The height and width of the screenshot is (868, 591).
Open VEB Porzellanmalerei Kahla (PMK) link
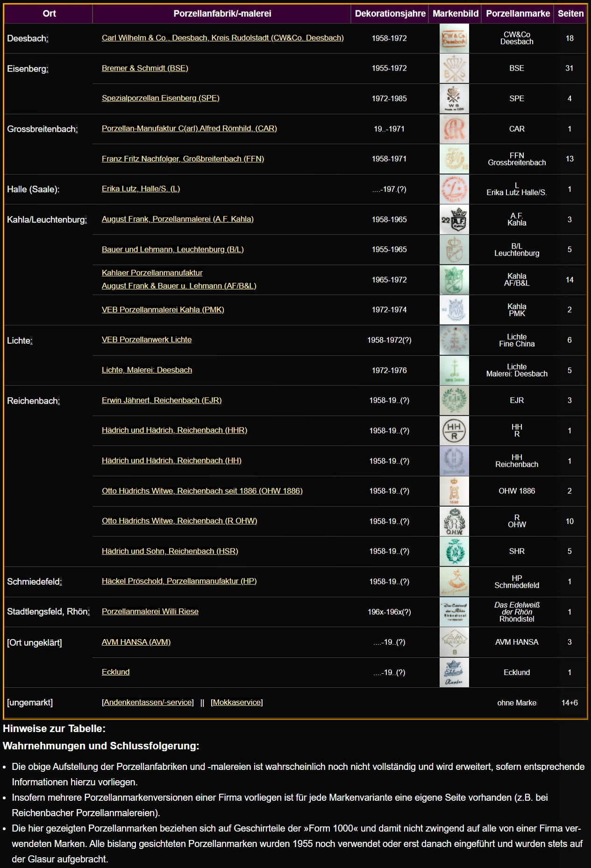(163, 310)
